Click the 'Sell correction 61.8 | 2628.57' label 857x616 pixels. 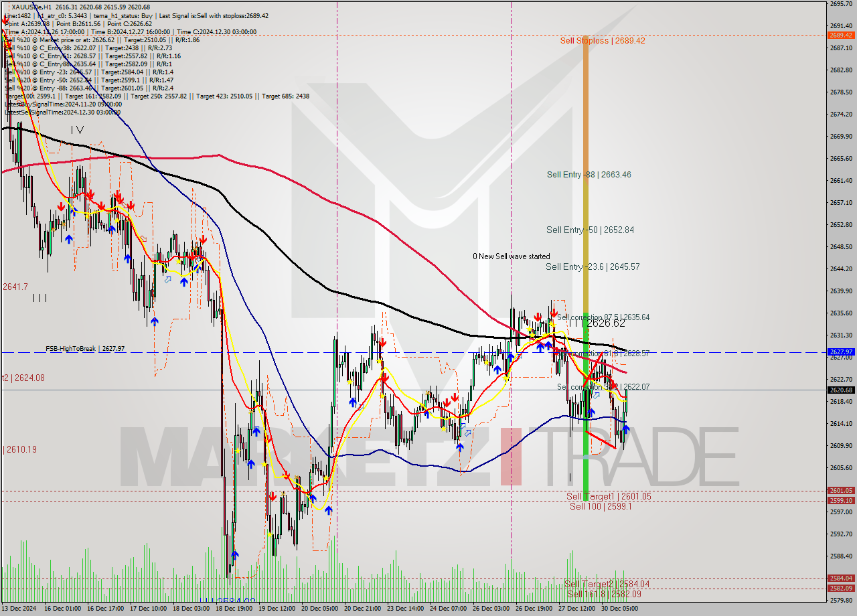click(x=603, y=353)
